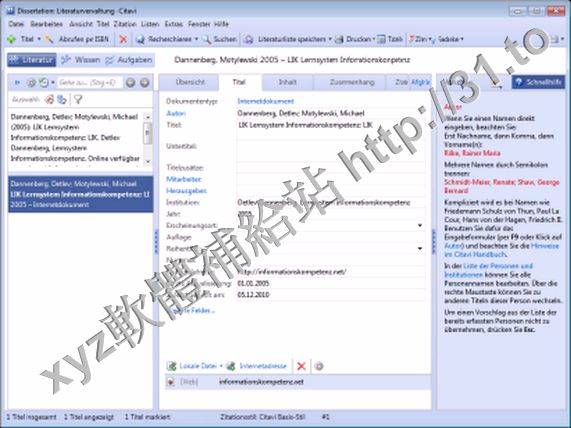
Task: Click the Tabelle toolbar button
Action: click(390, 39)
